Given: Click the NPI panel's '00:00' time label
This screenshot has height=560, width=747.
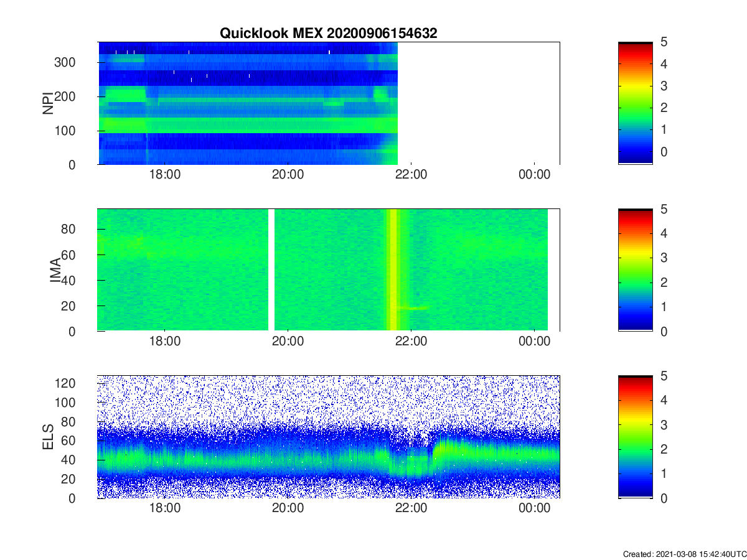Looking at the screenshot, I should [x=535, y=175].
